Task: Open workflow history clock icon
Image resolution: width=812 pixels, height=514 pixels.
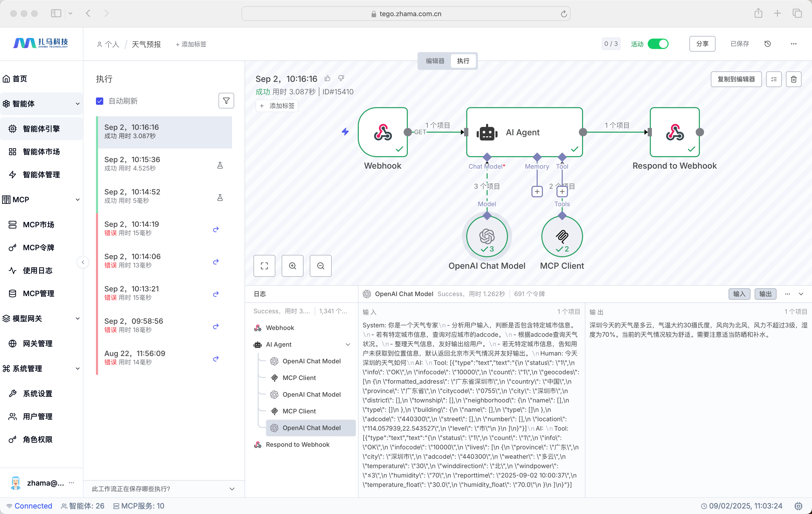Action: coord(767,44)
